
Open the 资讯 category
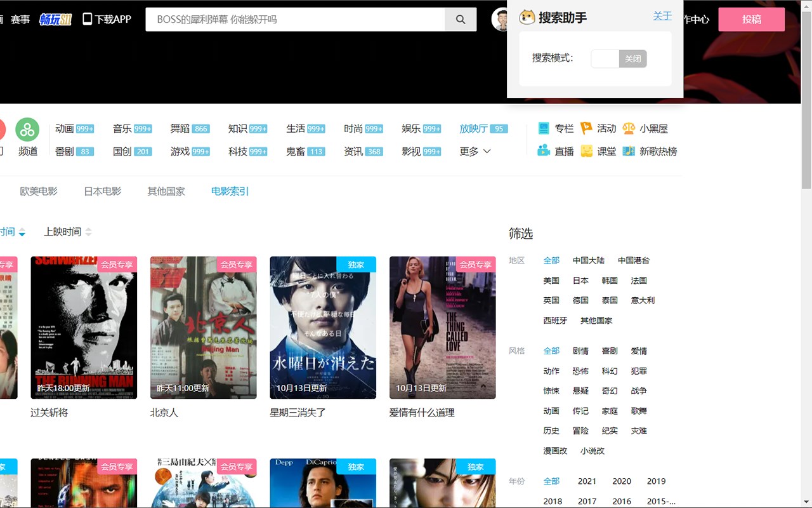point(353,151)
